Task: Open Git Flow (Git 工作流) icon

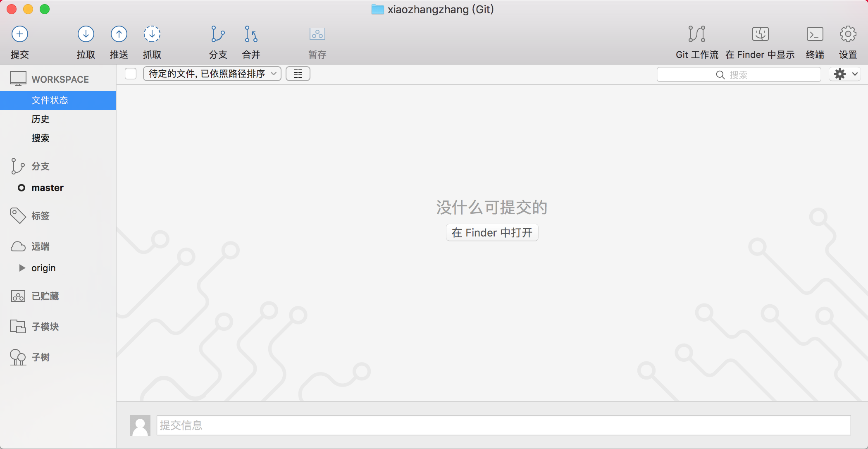Action: pyautogui.click(x=696, y=34)
